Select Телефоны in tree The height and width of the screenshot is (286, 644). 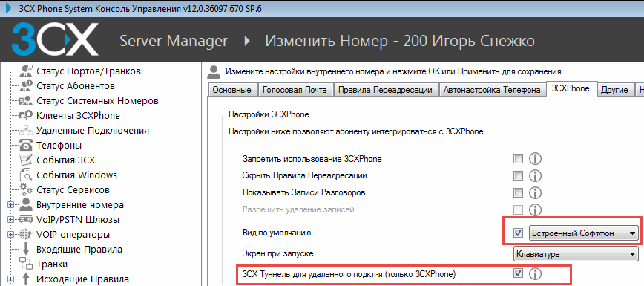tap(59, 146)
